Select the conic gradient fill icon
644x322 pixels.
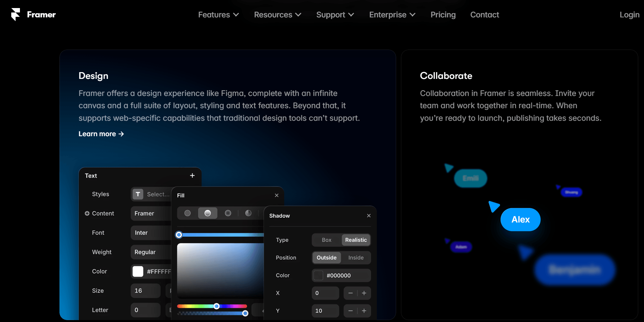click(248, 213)
